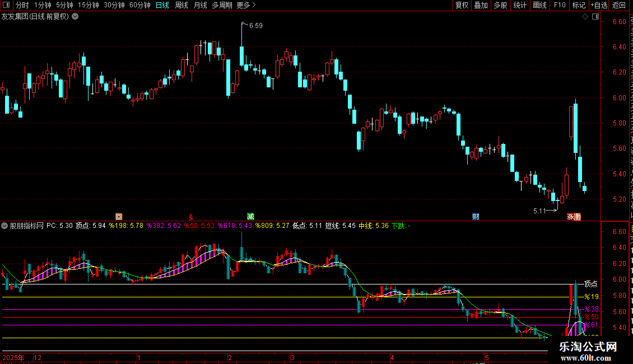The height and width of the screenshot is (364, 633).
Task: Expand the circle dropdown before 股朋指标网
Action: 4,226
